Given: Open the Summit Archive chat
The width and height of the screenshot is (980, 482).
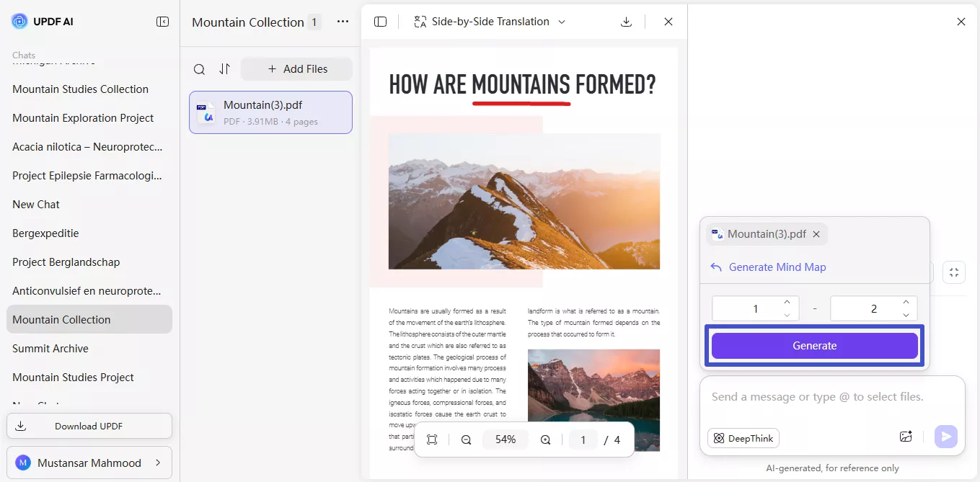Looking at the screenshot, I should (50, 348).
